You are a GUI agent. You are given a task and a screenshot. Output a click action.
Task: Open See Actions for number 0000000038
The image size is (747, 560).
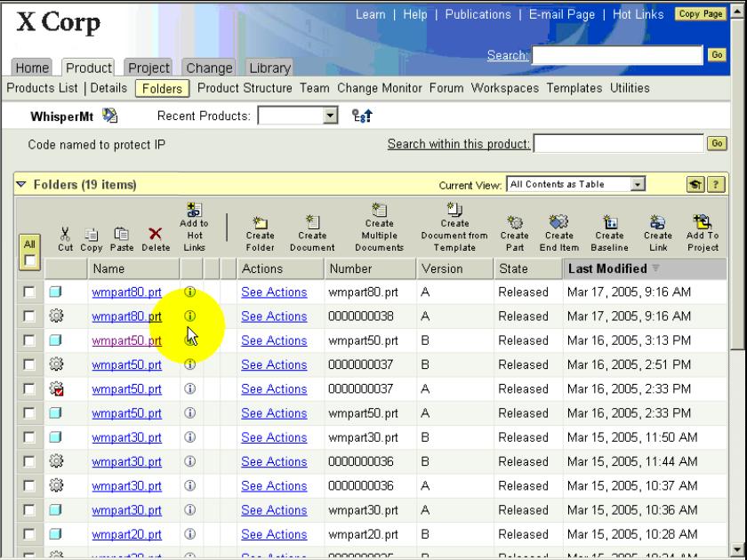click(x=274, y=316)
